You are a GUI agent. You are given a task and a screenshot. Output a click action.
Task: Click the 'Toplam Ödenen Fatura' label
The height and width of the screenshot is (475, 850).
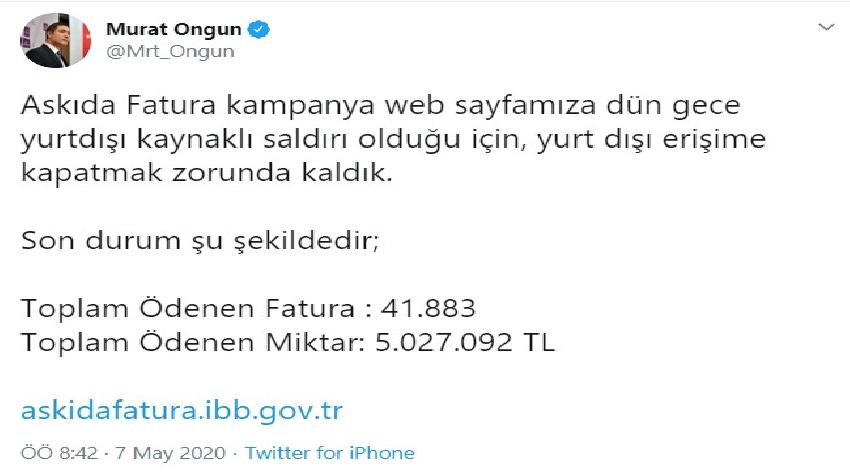(x=188, y=309)
